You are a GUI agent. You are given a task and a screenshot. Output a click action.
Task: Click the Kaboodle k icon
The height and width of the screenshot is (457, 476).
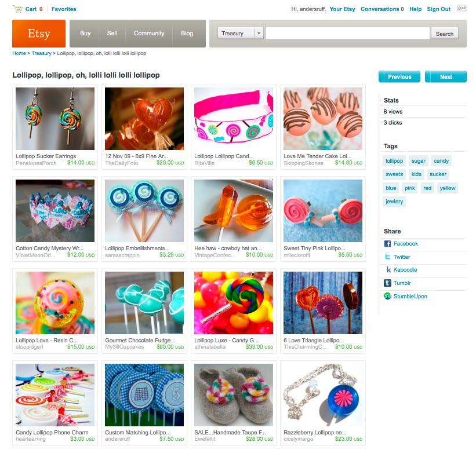point(388,269)
